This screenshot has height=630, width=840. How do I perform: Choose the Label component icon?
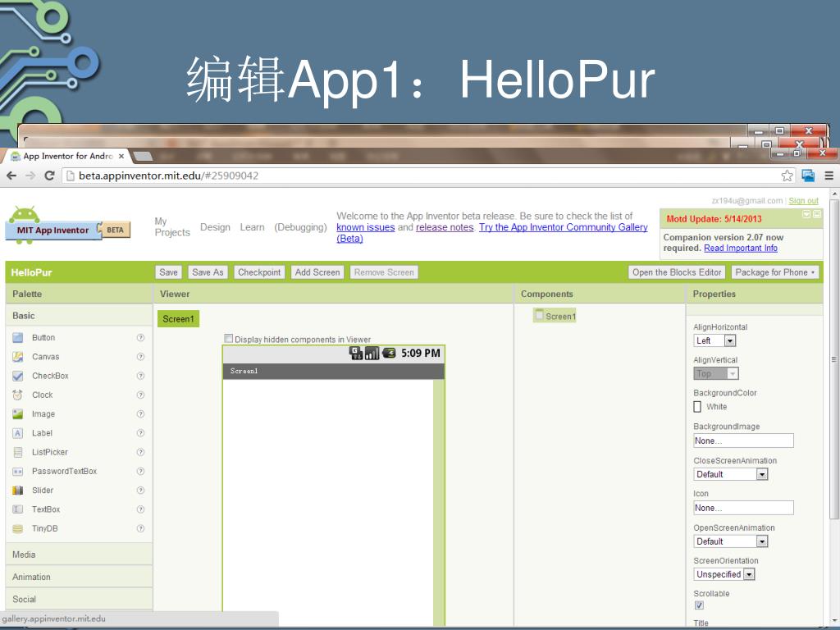point(18,433)
